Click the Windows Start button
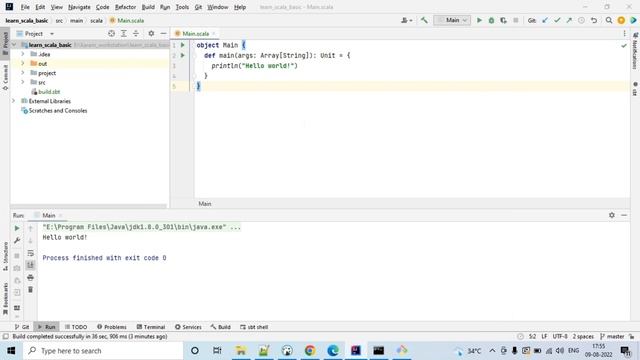 [11, 351]
